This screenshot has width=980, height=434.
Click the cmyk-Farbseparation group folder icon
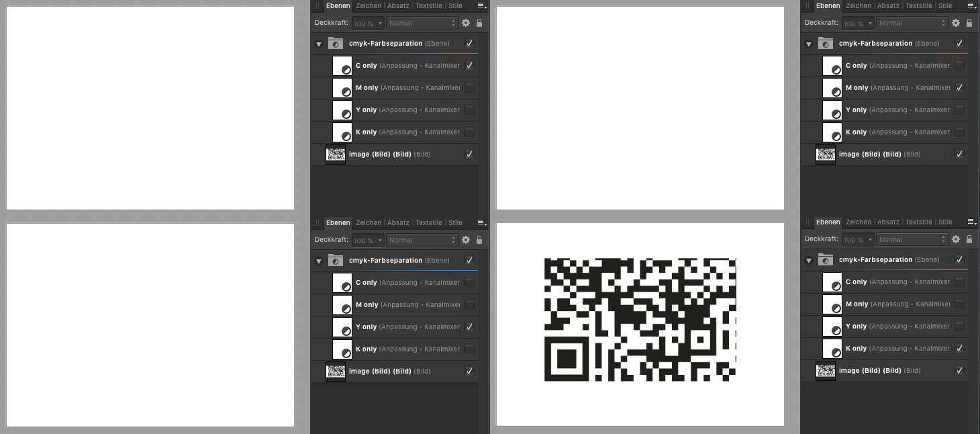[x=335, y=43]
